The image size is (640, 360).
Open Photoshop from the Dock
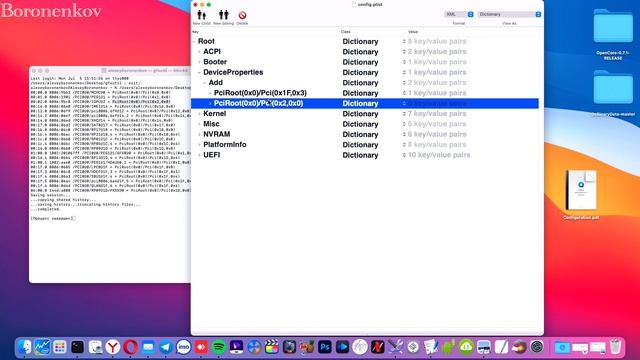324,347
